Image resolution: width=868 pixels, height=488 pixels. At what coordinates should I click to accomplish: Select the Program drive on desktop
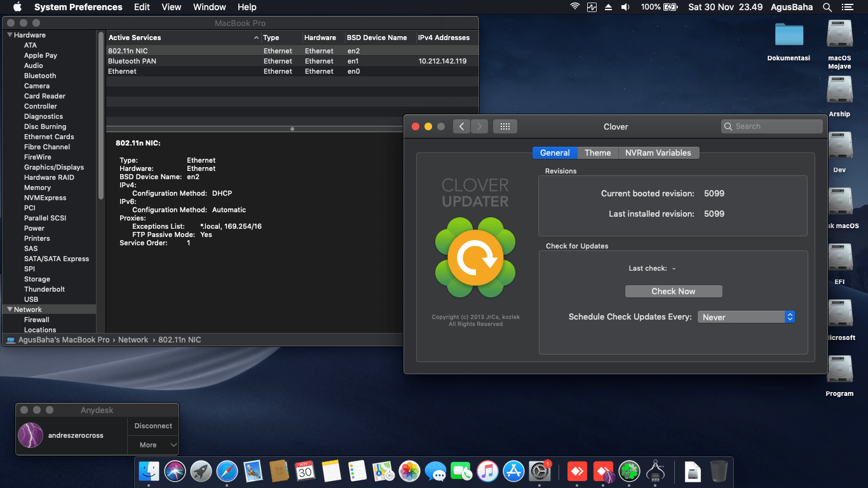839,376
